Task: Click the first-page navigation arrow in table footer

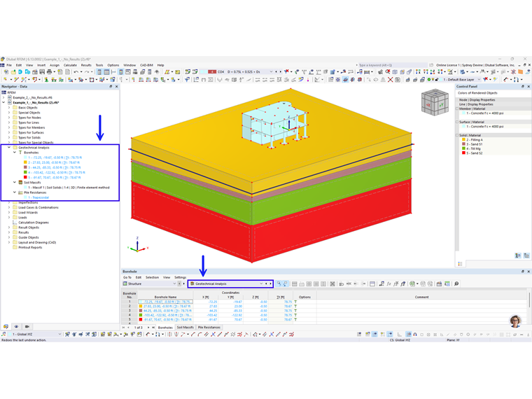Action: point(124,328)
